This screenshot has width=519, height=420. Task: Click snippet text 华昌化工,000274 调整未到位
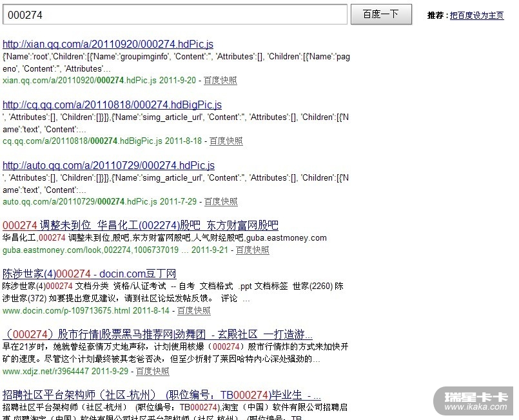164,238
